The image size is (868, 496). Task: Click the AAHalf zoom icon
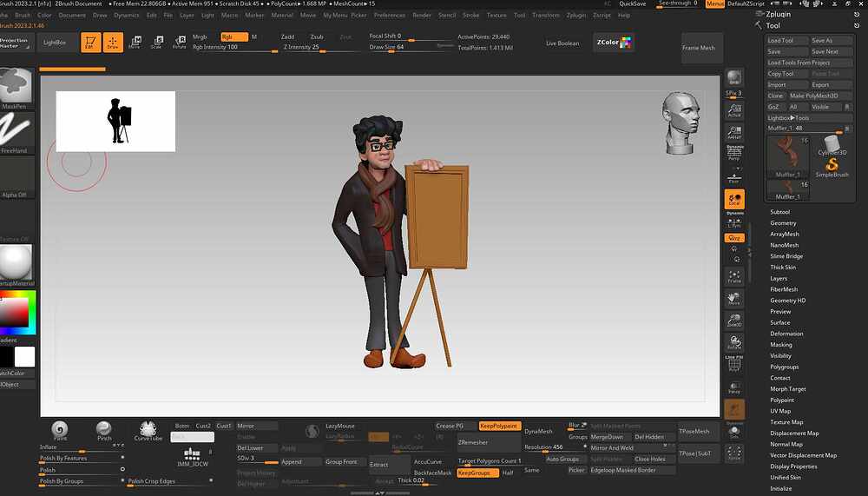click(x=734, y=132)
